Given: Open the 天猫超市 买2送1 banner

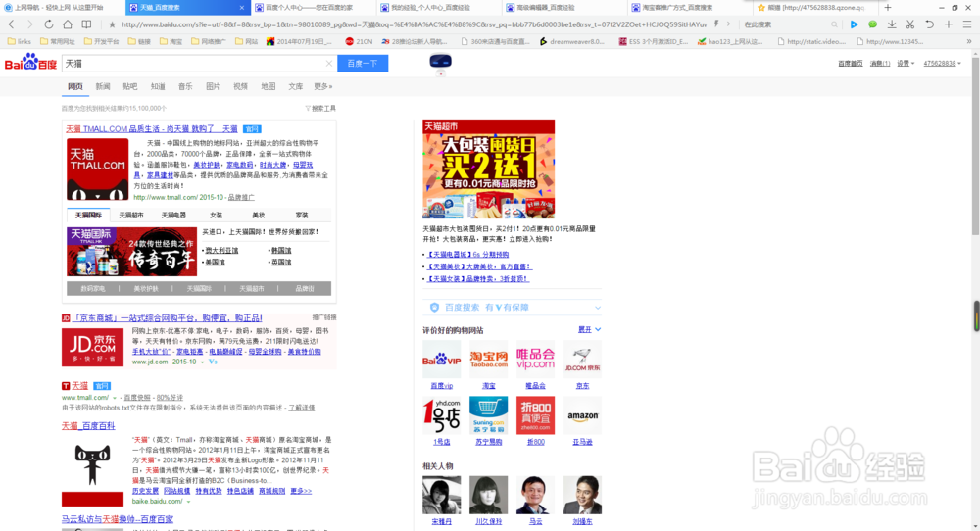Looking at the screenshot, I should pos(489,169).
